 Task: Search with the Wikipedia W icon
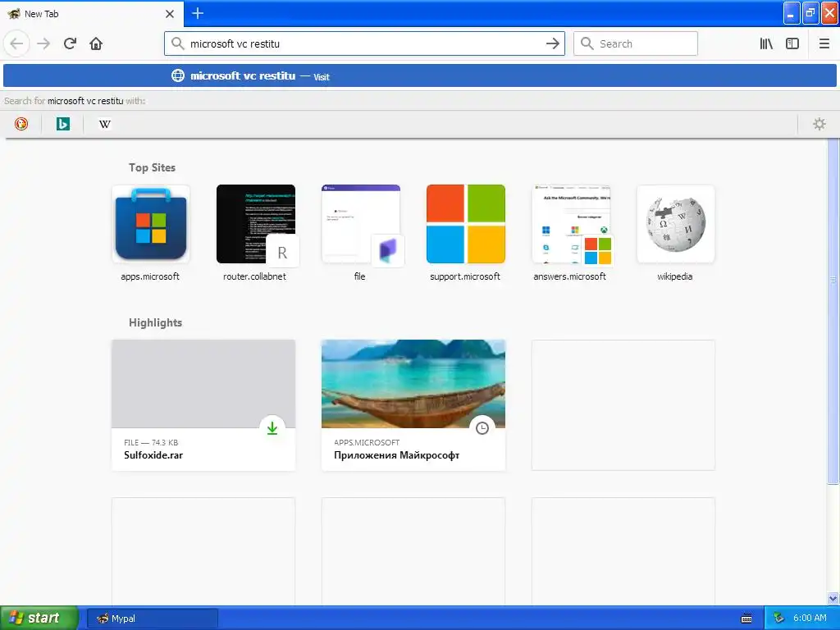coord(104,125)
